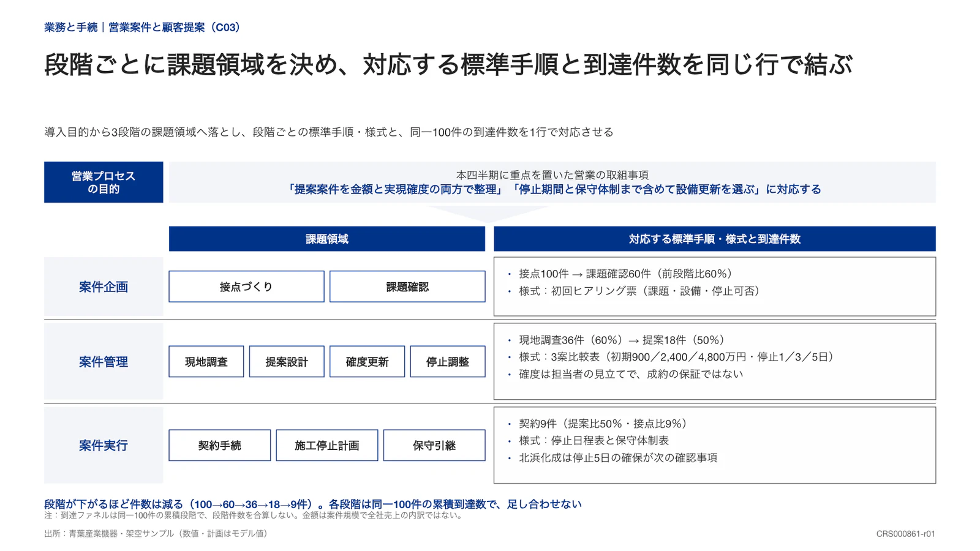
Task: Click the 提案設計 box
Action: [287, 362]
